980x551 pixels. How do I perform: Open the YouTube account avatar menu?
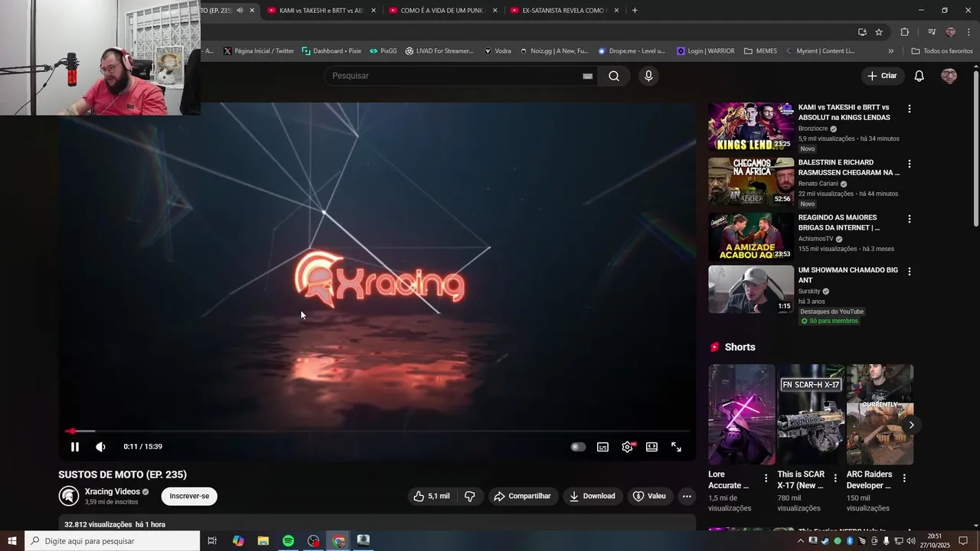(x=949, y=76)
